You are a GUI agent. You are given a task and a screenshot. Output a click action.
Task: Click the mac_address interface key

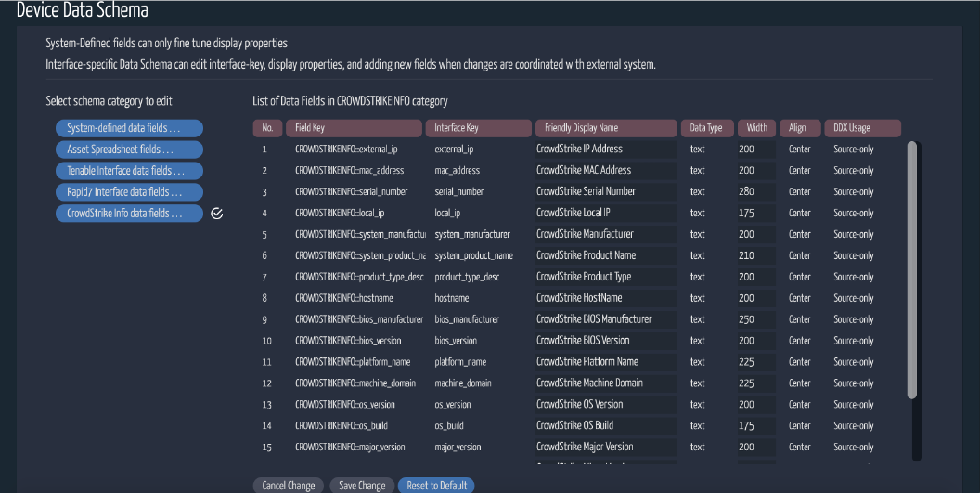pos(457,171)
